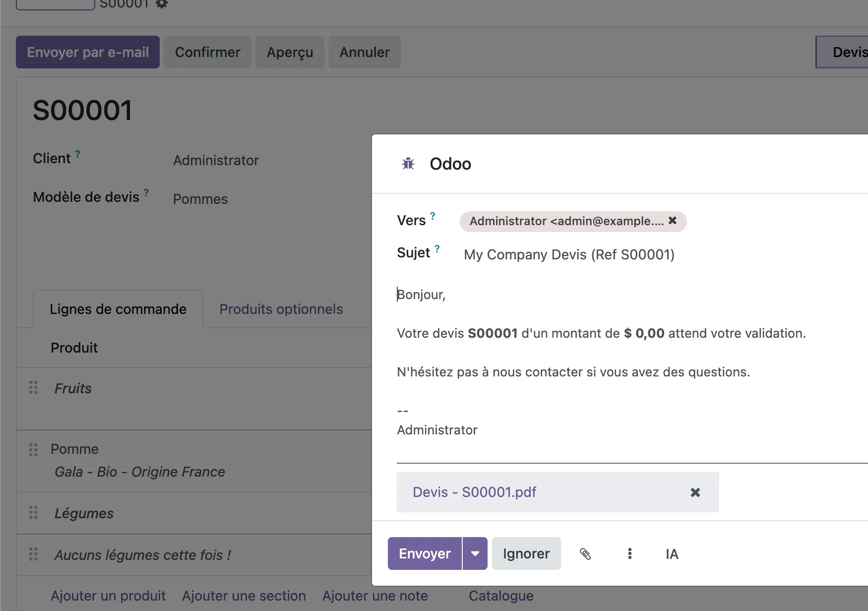Click 'Aucuns légumes cette fois !' note
The height and width of the screenshot is (611, 868).
tap(143, 555)
